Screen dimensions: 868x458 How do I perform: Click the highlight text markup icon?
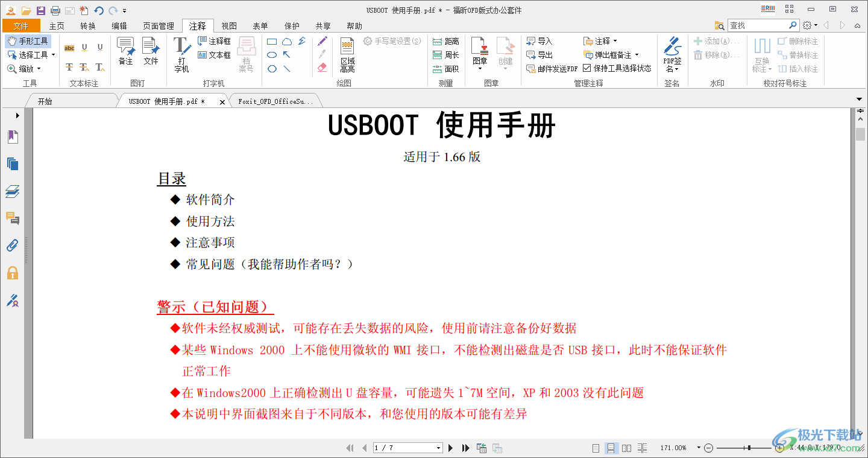[x=69, y=48]
